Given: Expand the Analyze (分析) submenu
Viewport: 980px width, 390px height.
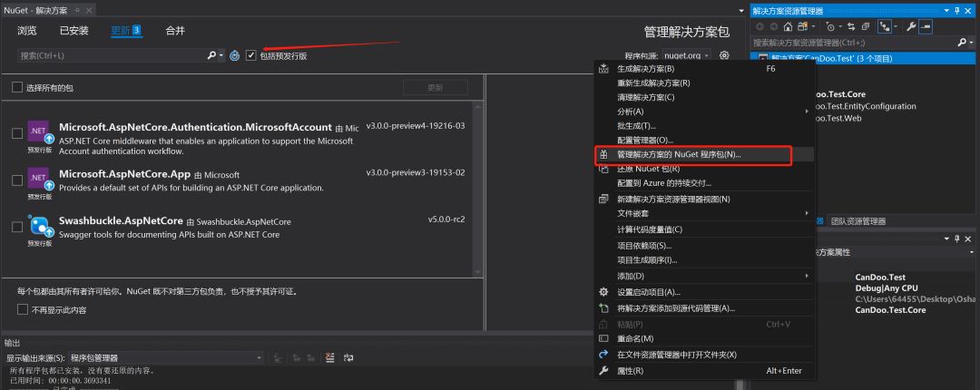Looking at the screenshot, I should 706,112.
